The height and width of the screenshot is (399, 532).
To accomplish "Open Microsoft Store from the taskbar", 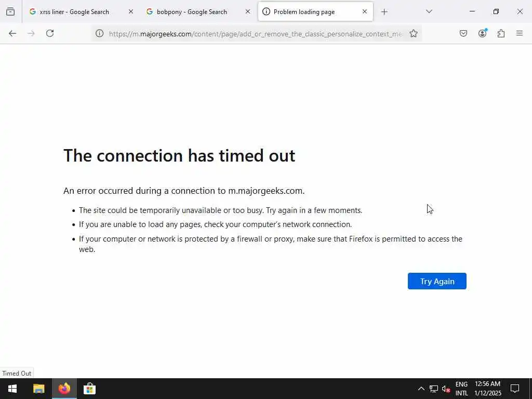I will pyautogui.click(x=89, y=389).
